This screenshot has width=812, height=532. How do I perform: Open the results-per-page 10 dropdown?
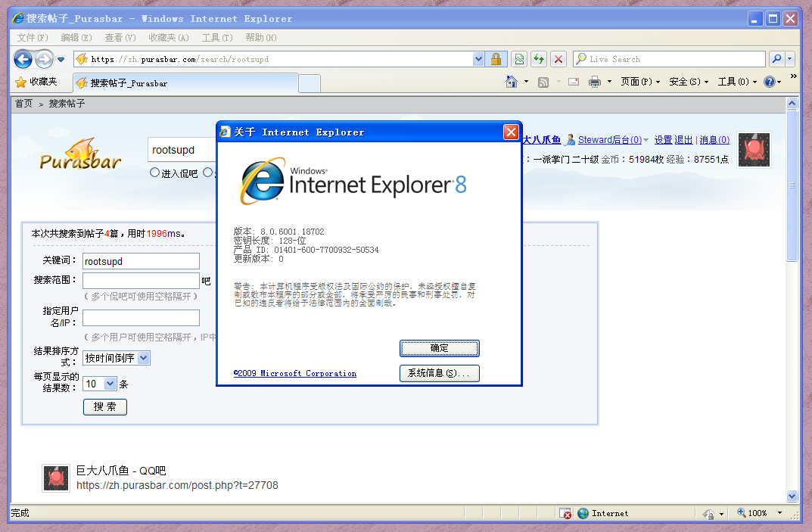click(x=100, y=384)
